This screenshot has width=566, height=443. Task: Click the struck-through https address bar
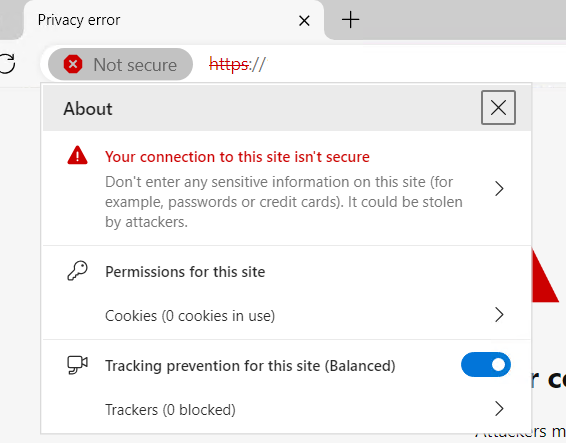(237, 65)
